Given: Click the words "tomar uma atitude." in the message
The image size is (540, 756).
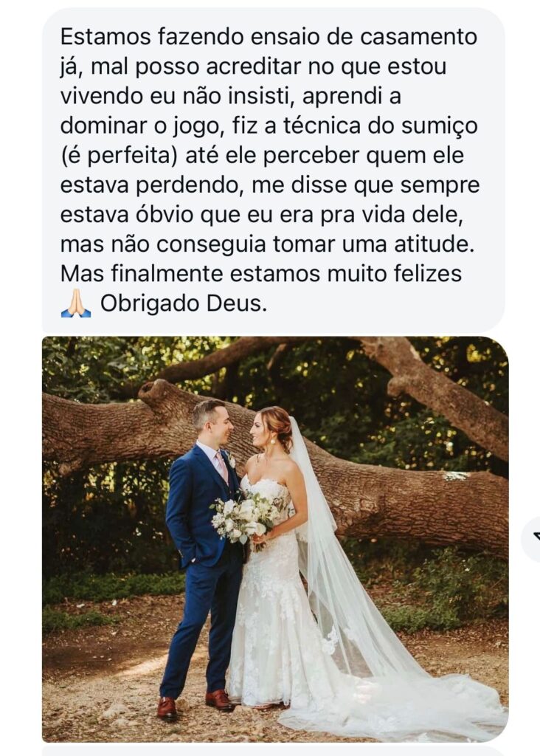Looking at the screenshot, I should tap(373, 244).
